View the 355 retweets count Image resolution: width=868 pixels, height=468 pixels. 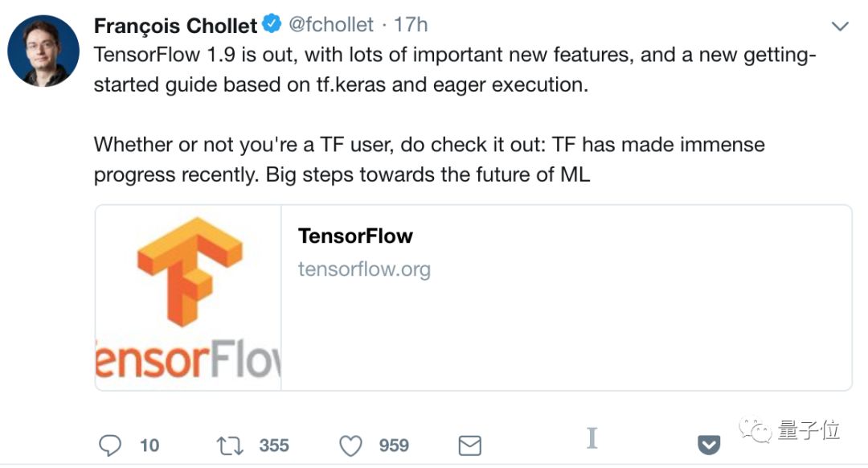tap(274, 445)
